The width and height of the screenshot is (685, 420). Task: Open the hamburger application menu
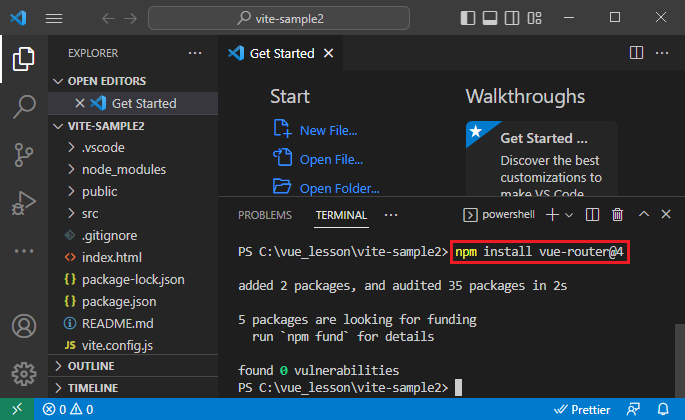[54, 18]
